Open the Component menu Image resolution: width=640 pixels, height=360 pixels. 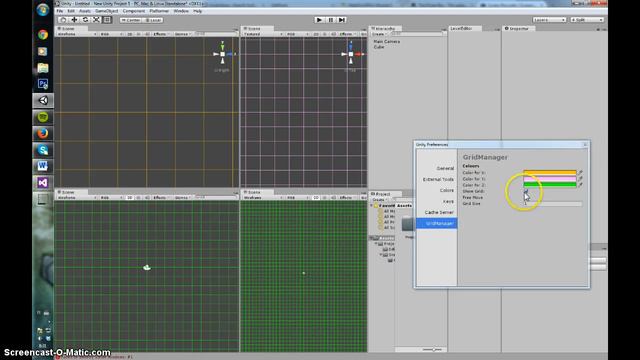134,11
